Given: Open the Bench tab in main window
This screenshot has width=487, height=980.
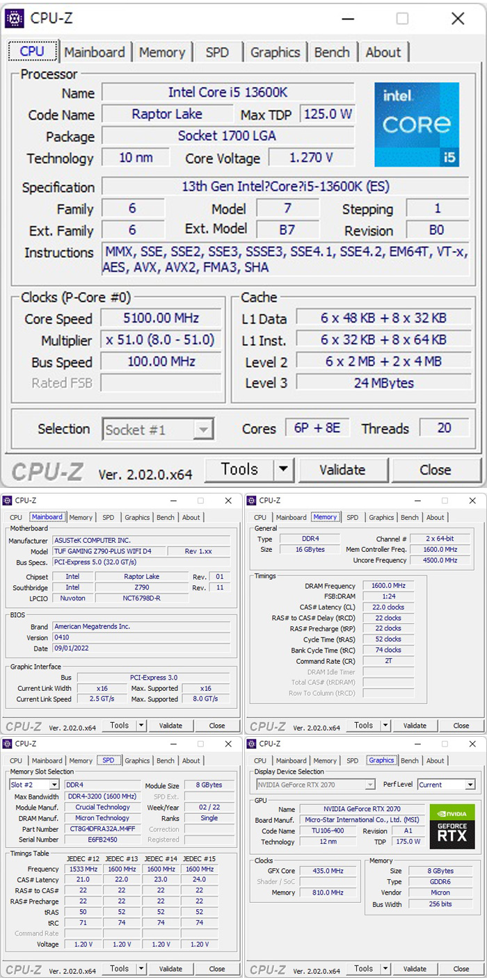Looking at the screenshot, I should [x=332, y=52].
